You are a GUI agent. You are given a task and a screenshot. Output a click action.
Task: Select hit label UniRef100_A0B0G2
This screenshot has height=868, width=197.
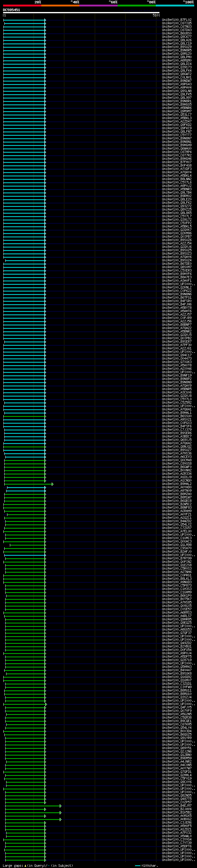pos(177,819)
